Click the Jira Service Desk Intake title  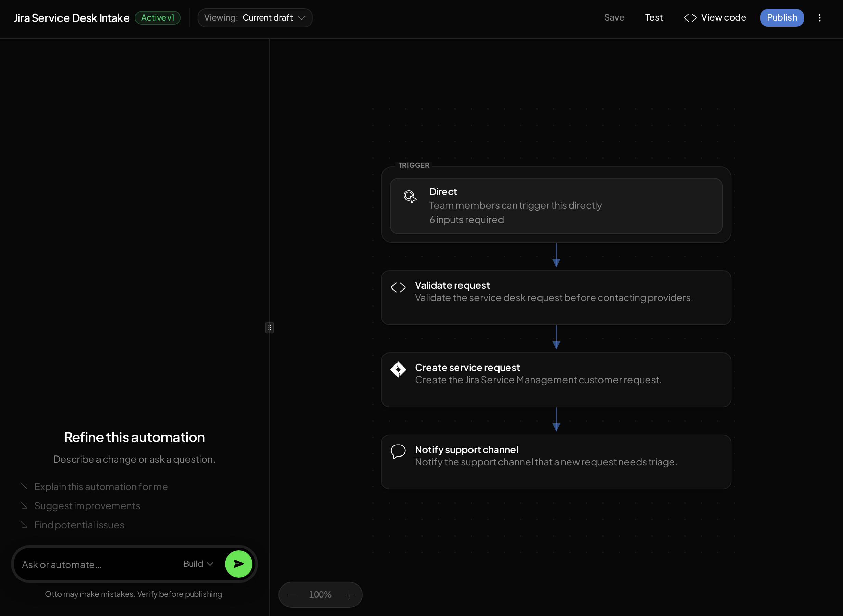[72, 18]
